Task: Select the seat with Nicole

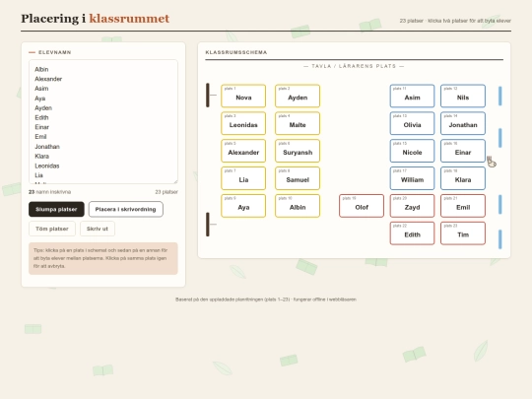Action: pyautogui.click(x=412, y=151)
